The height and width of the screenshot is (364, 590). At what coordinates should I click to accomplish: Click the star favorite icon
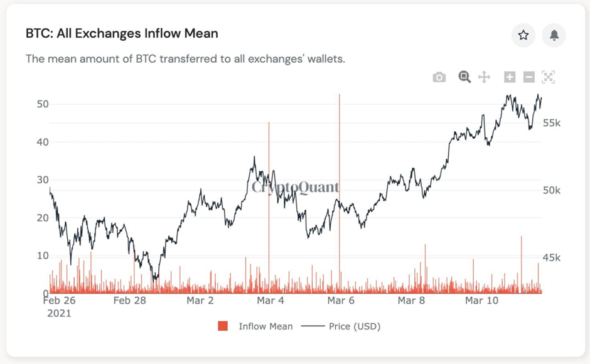tap(523, 35)
